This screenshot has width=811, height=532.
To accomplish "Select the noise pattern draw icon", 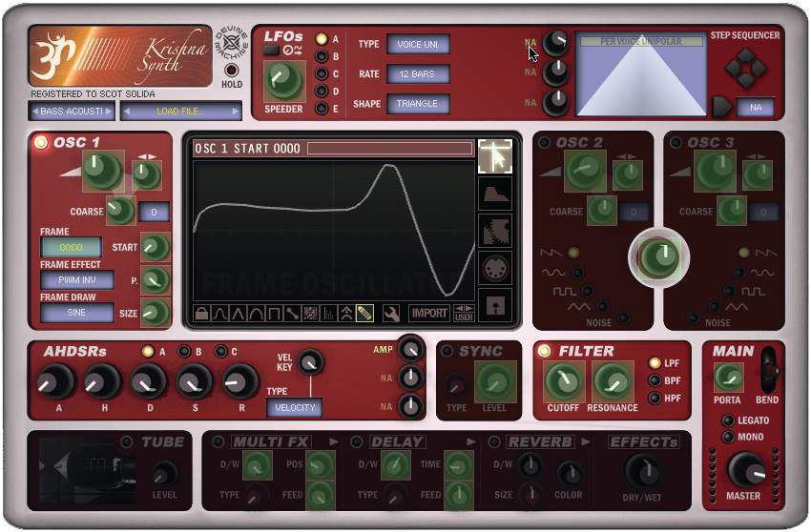I will (x=310, y=314).
